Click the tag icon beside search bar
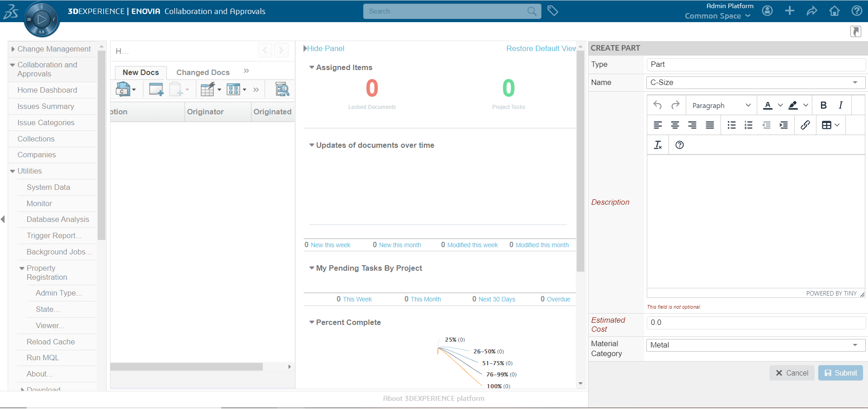The width and height of the screenshot is (868, 409). (x=552, y=11)
